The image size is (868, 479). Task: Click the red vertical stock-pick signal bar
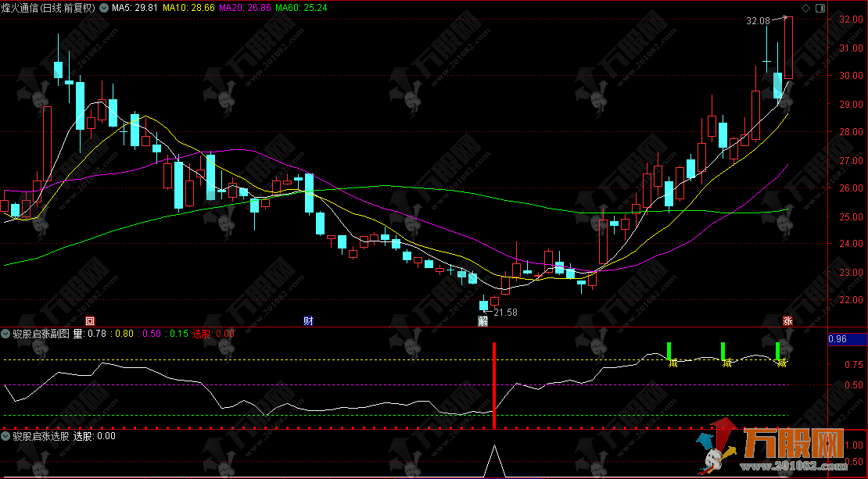494,384
